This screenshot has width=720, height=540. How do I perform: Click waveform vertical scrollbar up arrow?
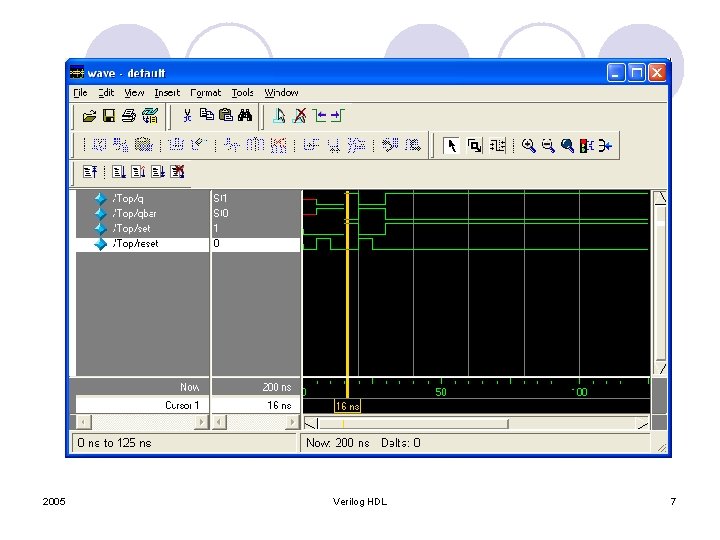[x=660, y=198]
